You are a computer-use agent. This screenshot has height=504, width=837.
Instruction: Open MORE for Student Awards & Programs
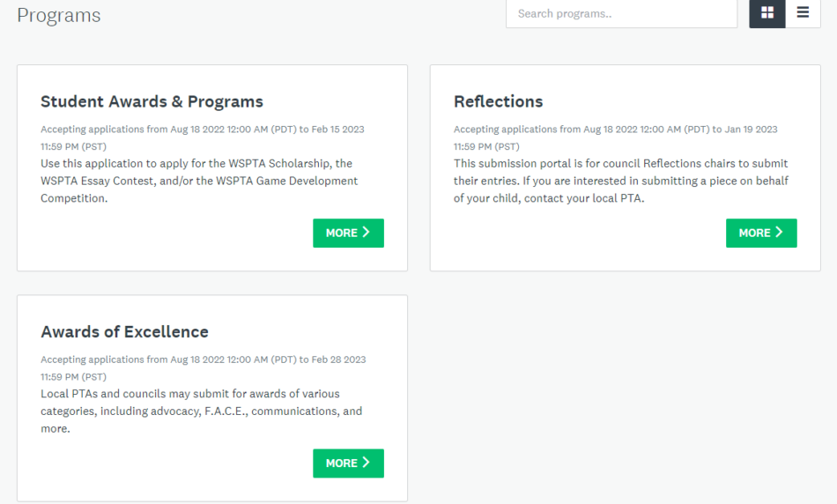tap(348, 233)
